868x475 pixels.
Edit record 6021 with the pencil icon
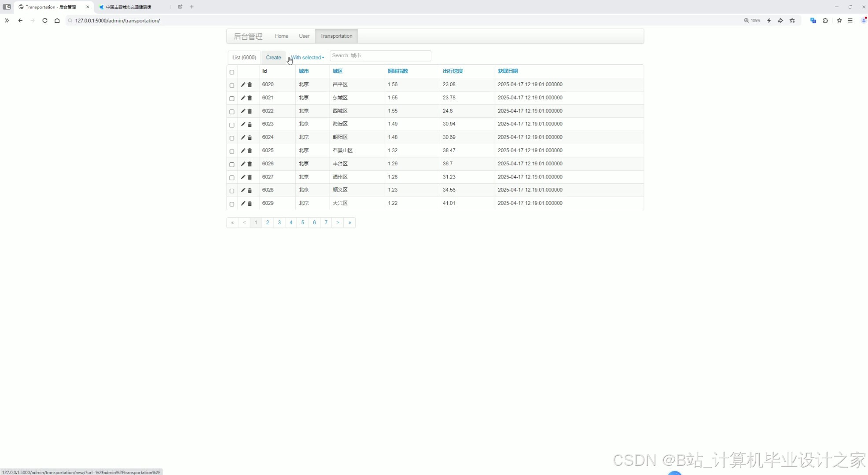coord(243,98)
